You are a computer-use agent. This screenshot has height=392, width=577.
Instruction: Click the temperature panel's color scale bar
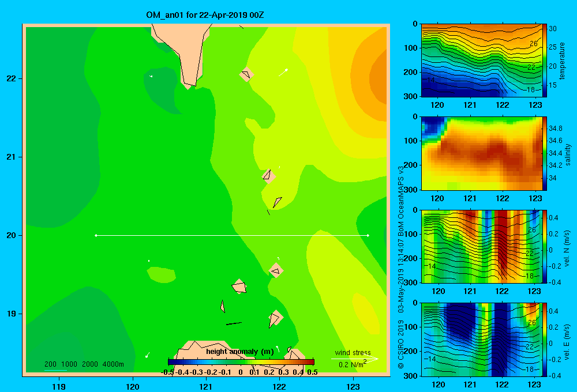(545, 61)
